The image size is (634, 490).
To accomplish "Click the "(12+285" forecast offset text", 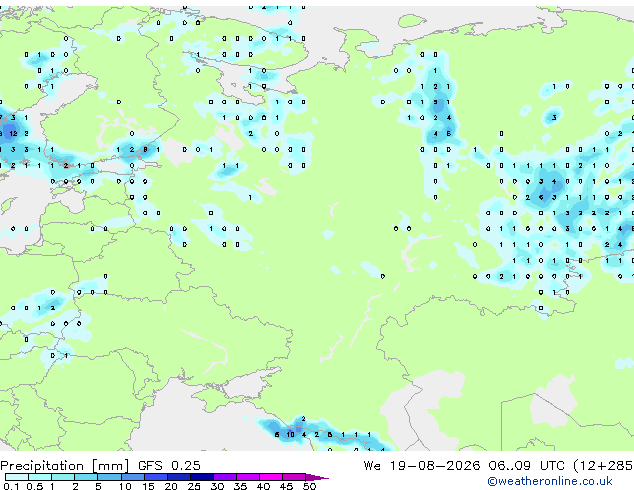I will click(603, 466).
